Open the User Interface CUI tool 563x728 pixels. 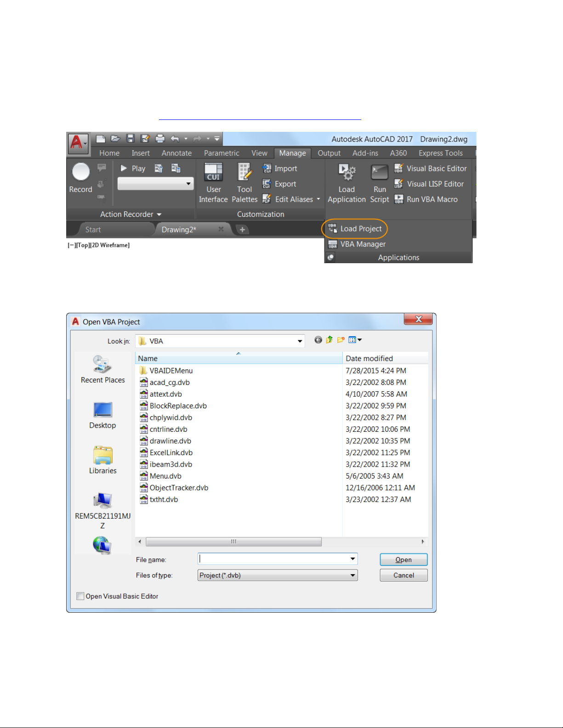(213, 183)
